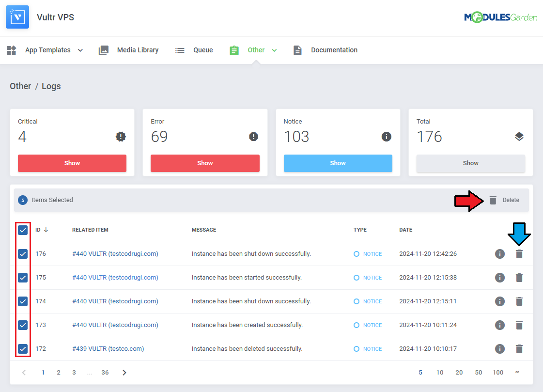Open the Documentation tab

(334, 50)
